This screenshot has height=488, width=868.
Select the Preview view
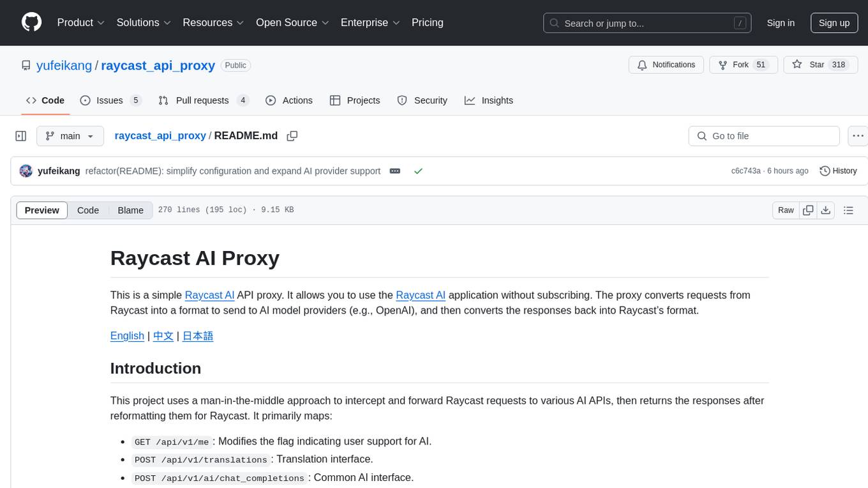click(42, 210)
